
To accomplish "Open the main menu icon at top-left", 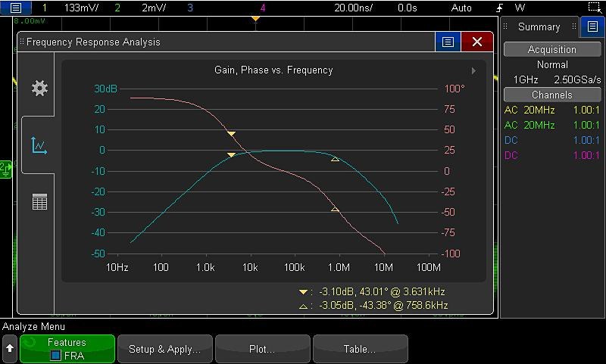I will 15,8.
